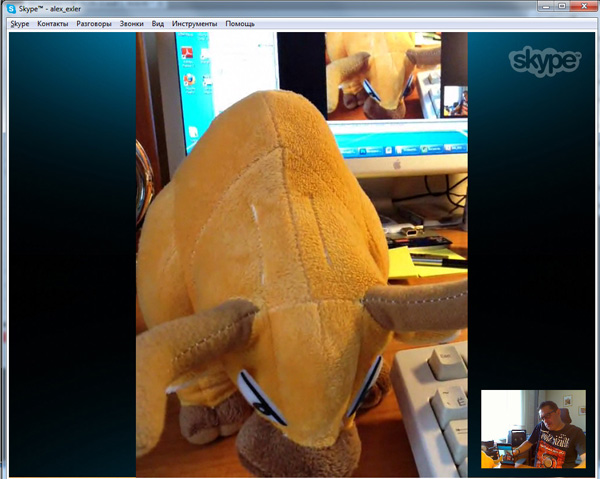Click the red PDF icon on the filmed monitor

186,50
